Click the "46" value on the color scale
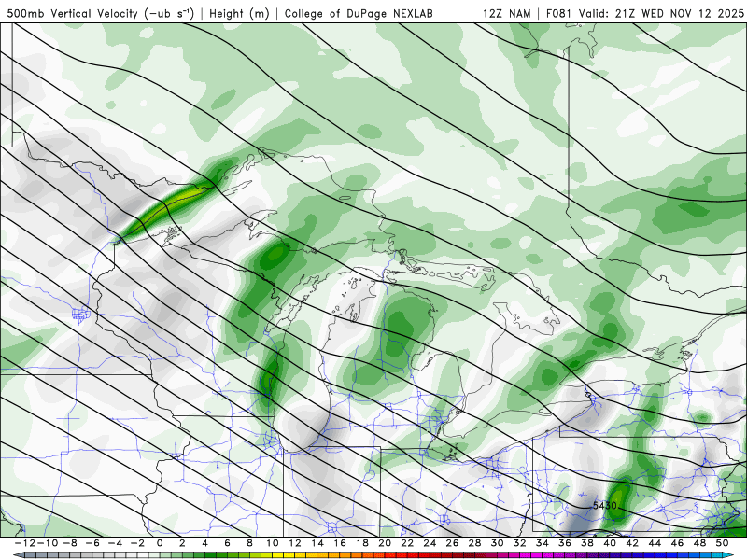747x560 pixels. (x=678, y=543)
